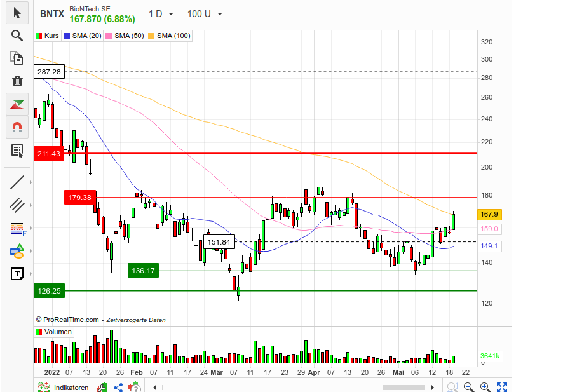563x392 pixels.
Task: Click the copy documents icon
Action: click(x=17, y=58)
